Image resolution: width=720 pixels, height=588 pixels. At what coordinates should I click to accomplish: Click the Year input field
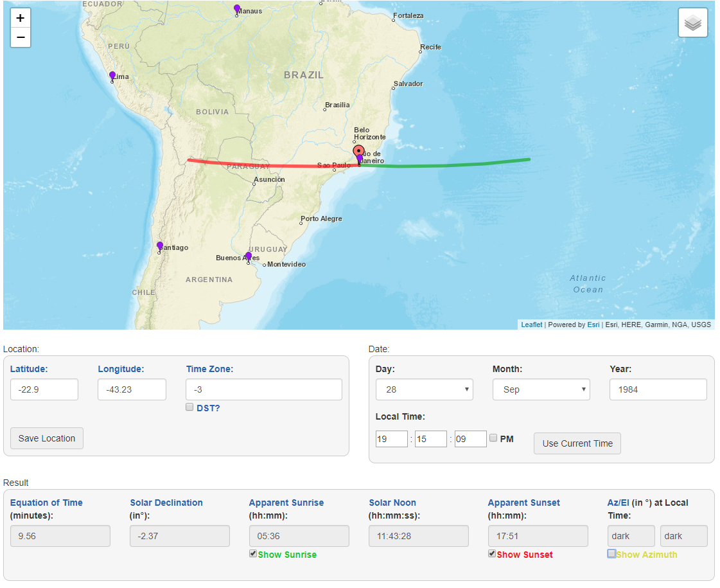pos(658,389)
